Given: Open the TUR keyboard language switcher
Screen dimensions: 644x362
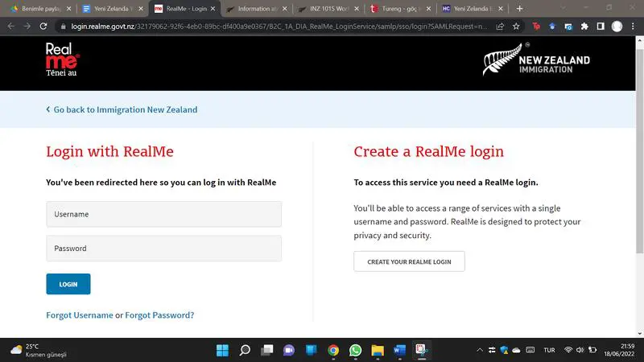Looking at the screenshot, I should [549, 350].
